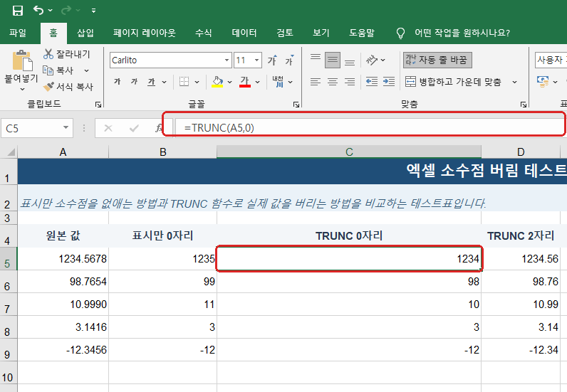Click the Redo arrow icon
567x392 pixels.
pyautogui.click(x=66, y=11)
